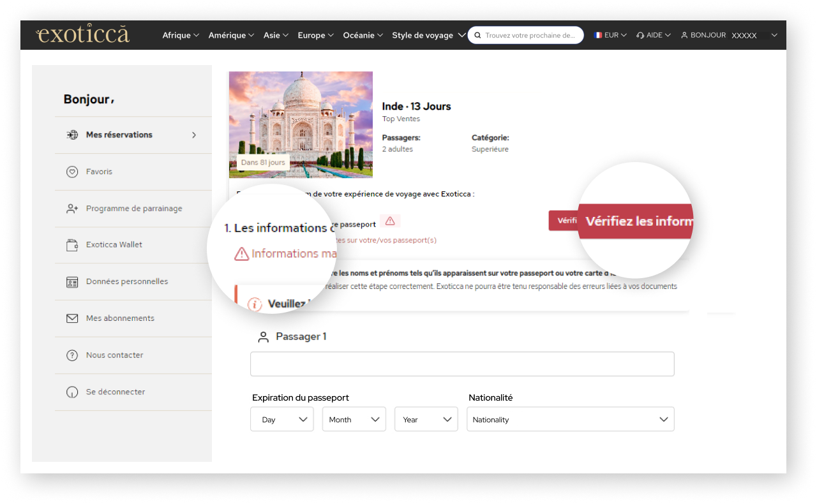
Task: Click the Programme de parrainage icon
Action: point(72,209)
